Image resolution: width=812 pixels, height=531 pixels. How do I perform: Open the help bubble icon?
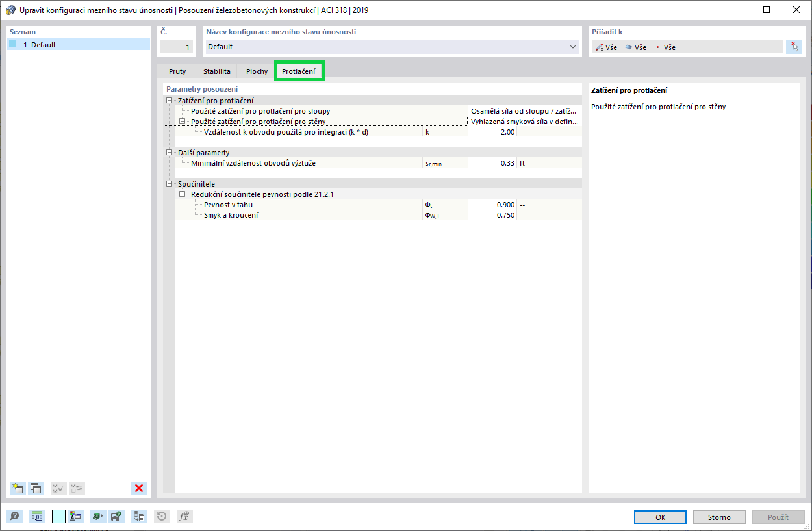point(13,516)
